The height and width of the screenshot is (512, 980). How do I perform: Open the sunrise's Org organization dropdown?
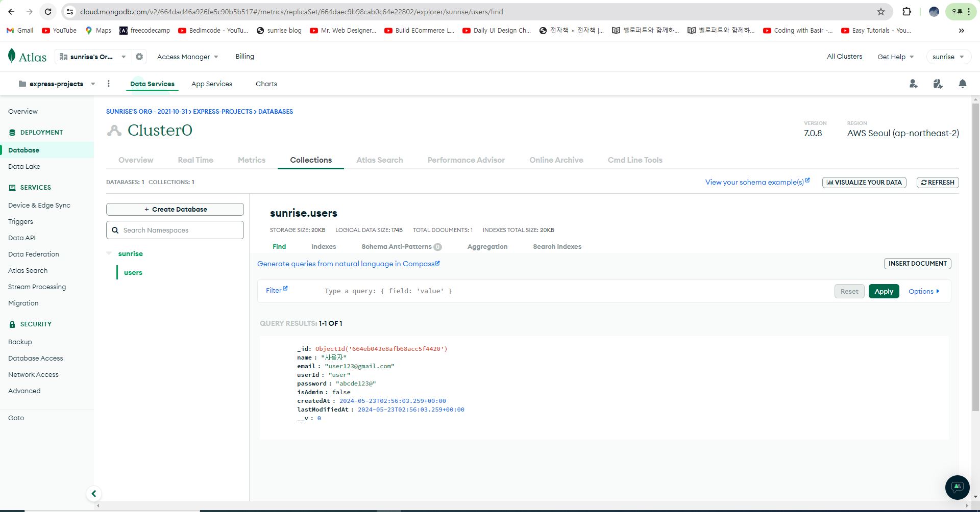(92, 57)
